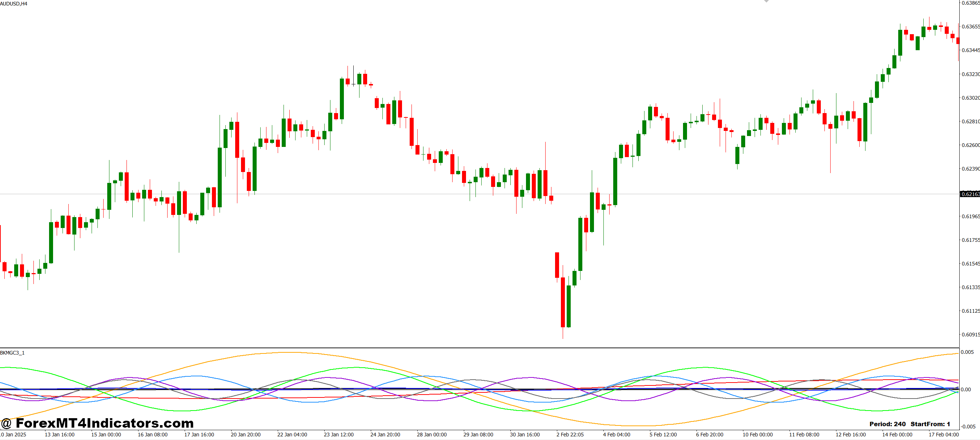Click the 0.63020 price scale label
980x440 pixels.
(x=970, y=98)
